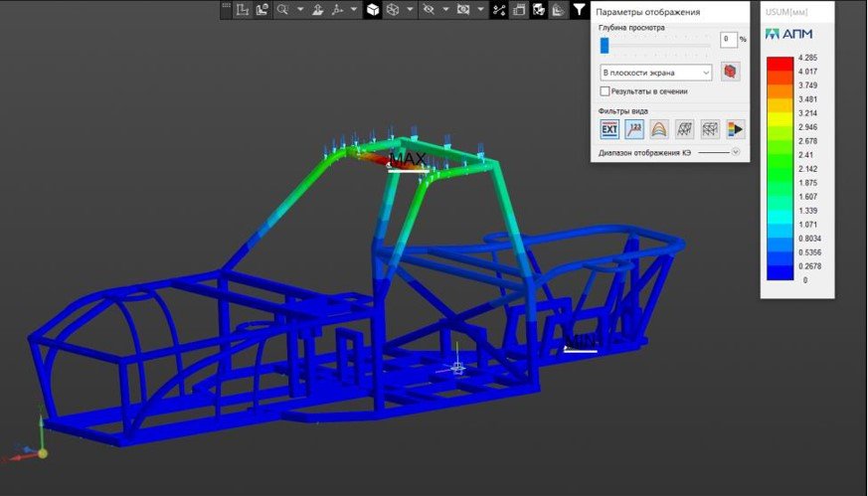This screenshot has width=868, height=496.
Task: Click the 'Глубина просмотра' slider handle
Action: pyautogui.click(x=604, y=45)
